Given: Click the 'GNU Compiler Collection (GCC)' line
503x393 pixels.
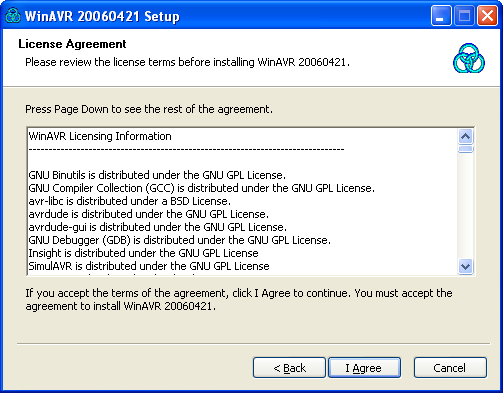Looking at the screenshot, I should click(x=202, y=188).
